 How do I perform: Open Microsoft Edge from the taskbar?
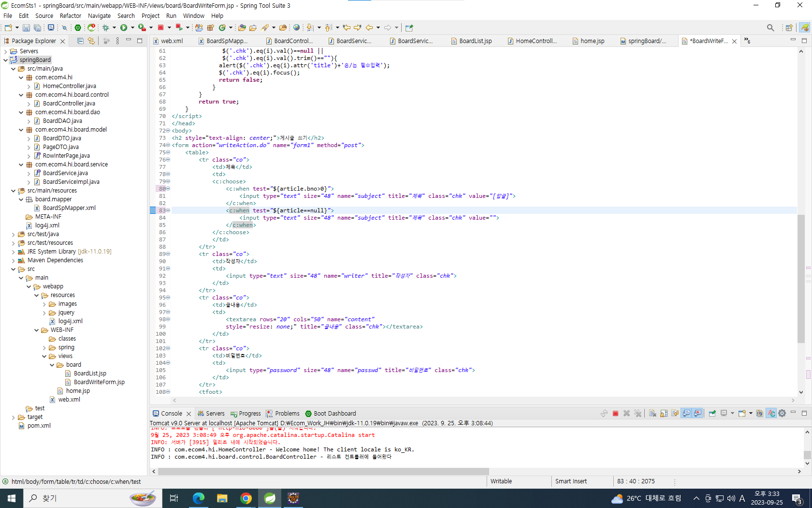(198, 498)
